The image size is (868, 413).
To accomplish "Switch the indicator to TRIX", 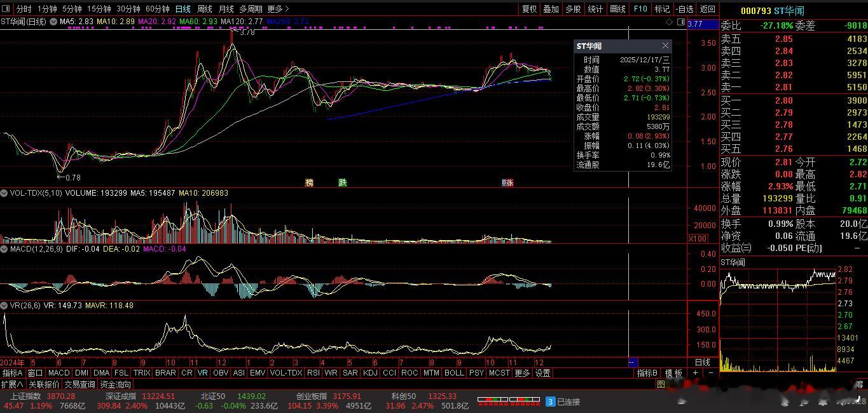I will pos(142,373).
